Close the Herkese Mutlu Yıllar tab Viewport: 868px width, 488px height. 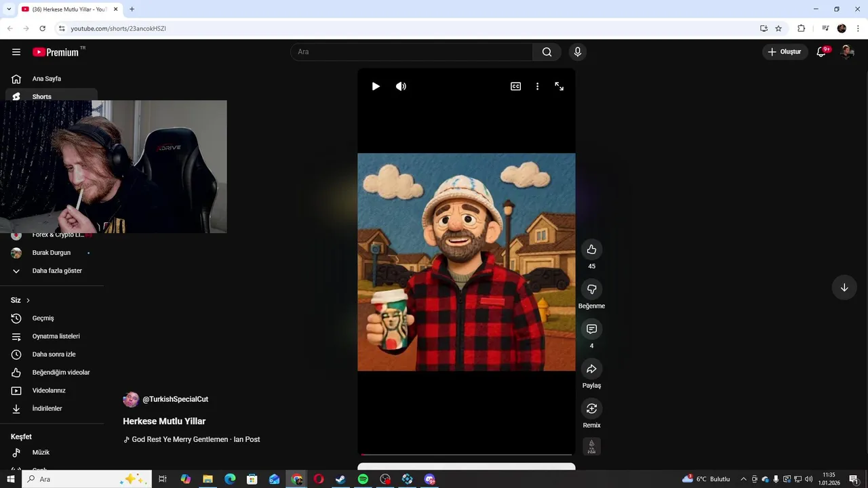pyautogui.click(x=116, y=9)
